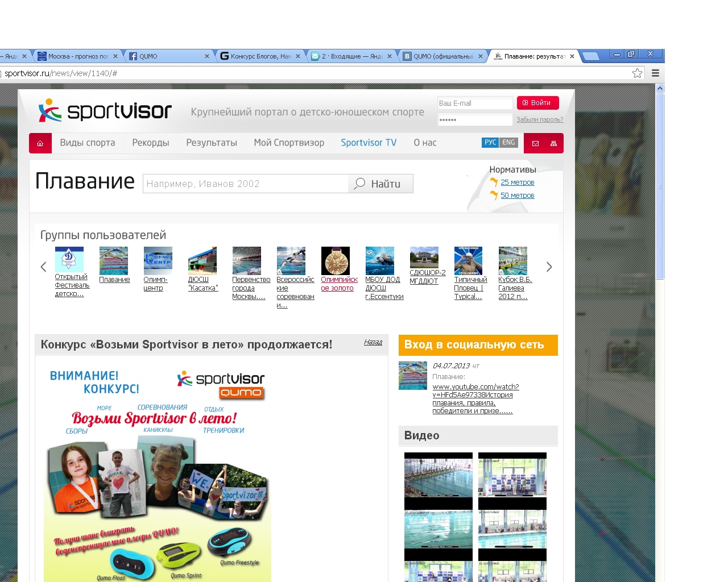
Task: Open МБОУ ДОД ДЮСШ г.Ессентуки thumbnail
Action: click(x=380, y=261)
